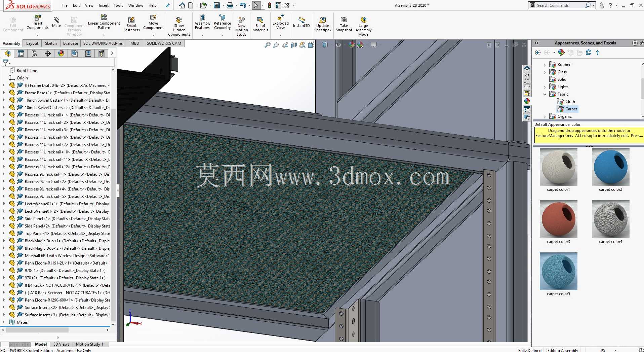Switch to the Sketch tab
Screen dimensions: 644x352
[51, 43]
